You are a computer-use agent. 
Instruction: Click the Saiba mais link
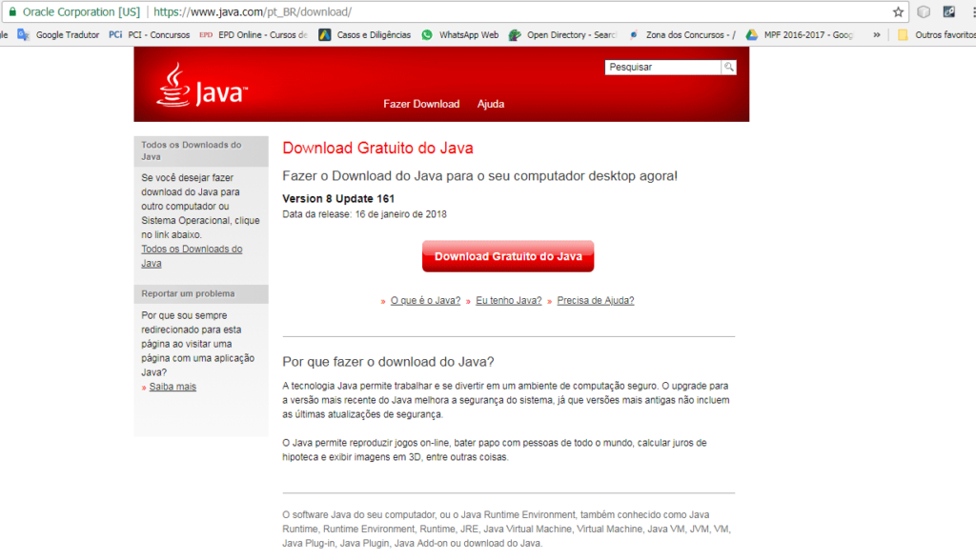pos(173,387)
